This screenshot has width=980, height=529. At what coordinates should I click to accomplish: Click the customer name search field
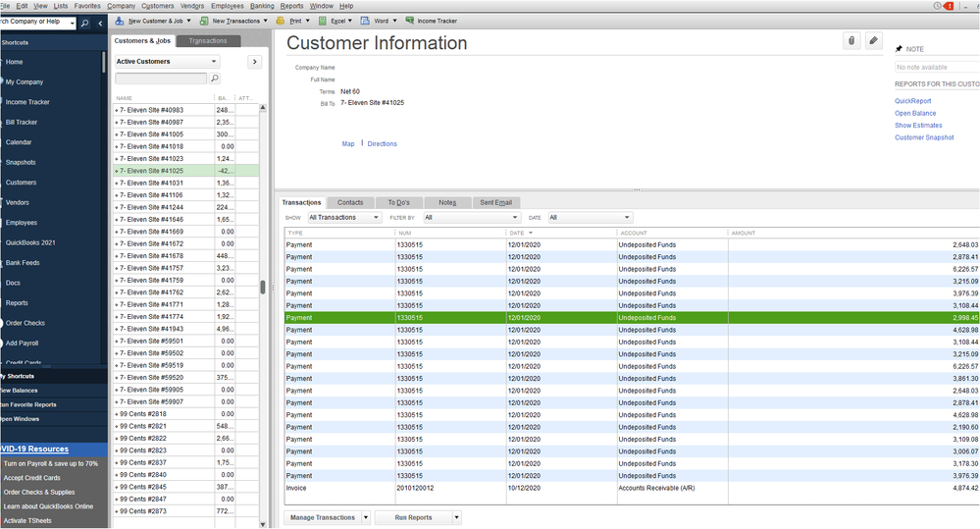pos(161,79)
